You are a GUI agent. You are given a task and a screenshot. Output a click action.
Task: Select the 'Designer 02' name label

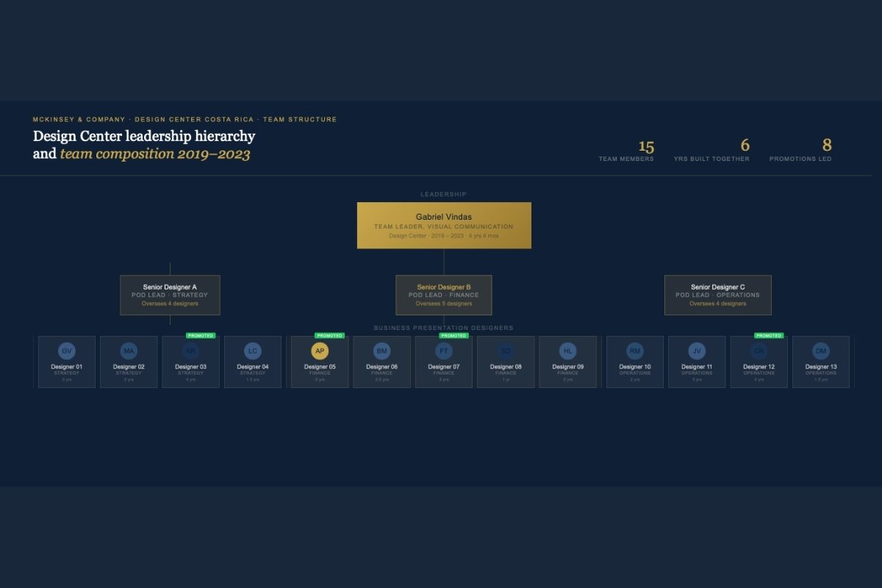click(x=129, y=367)
